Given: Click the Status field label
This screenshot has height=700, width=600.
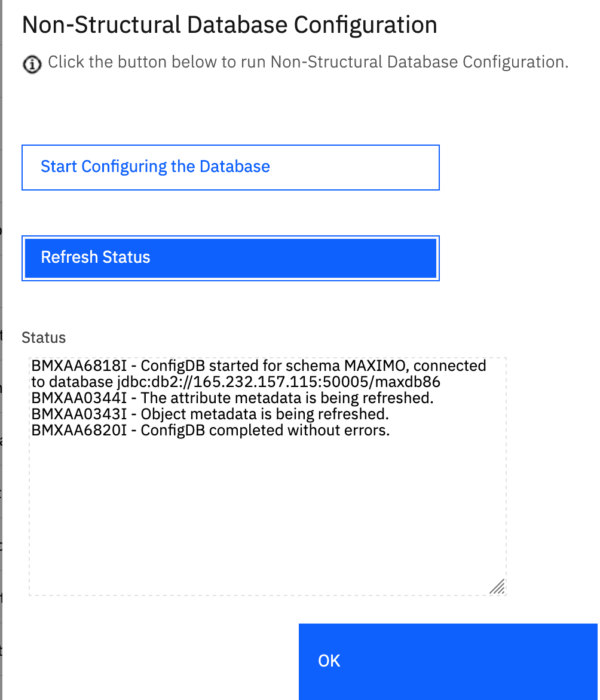Looking at the screenshot, I should click(44, 337).
